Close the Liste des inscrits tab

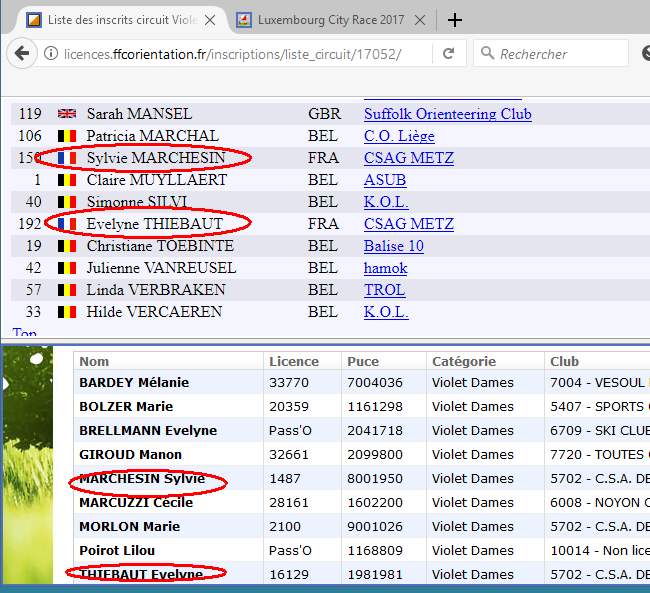coord(210,20)
